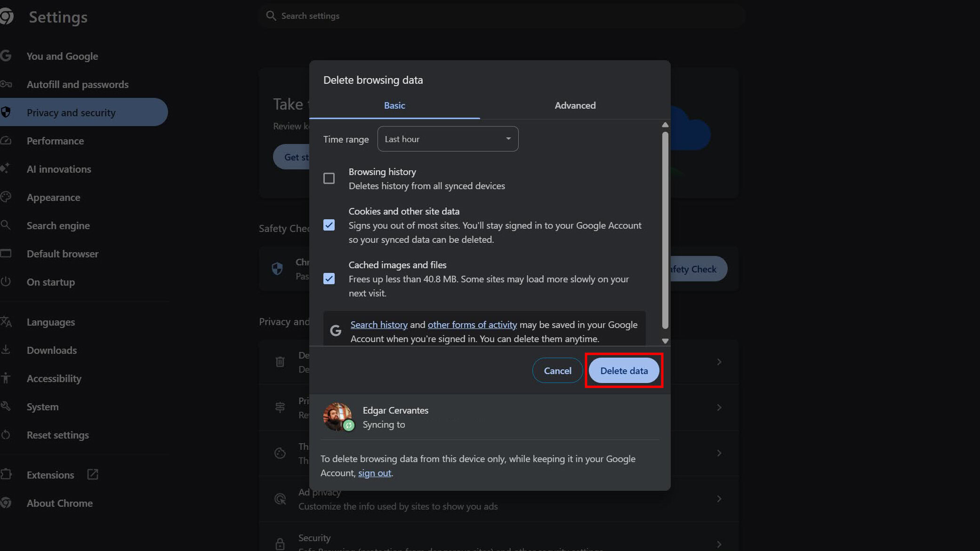The height and width of the screenshot is (551, 980).
Task: Select the Basic tab
Action: [x=394, y=105]
